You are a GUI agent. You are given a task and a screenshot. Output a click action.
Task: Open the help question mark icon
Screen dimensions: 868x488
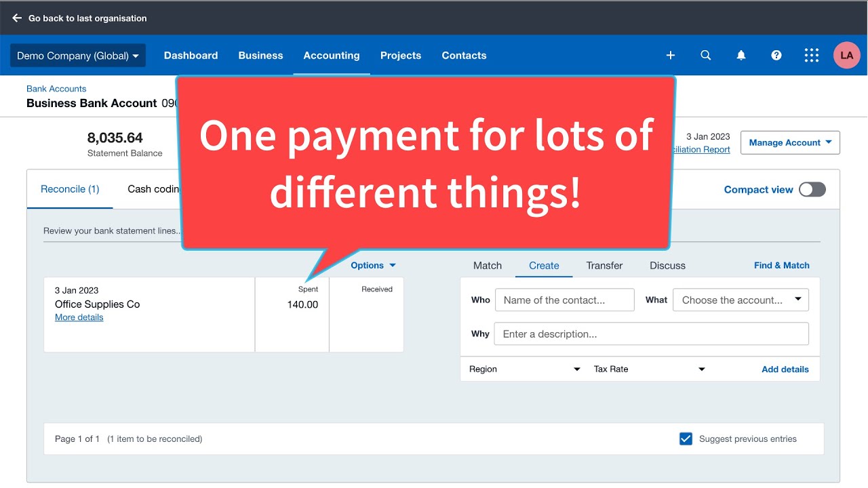tap(776, 56)
